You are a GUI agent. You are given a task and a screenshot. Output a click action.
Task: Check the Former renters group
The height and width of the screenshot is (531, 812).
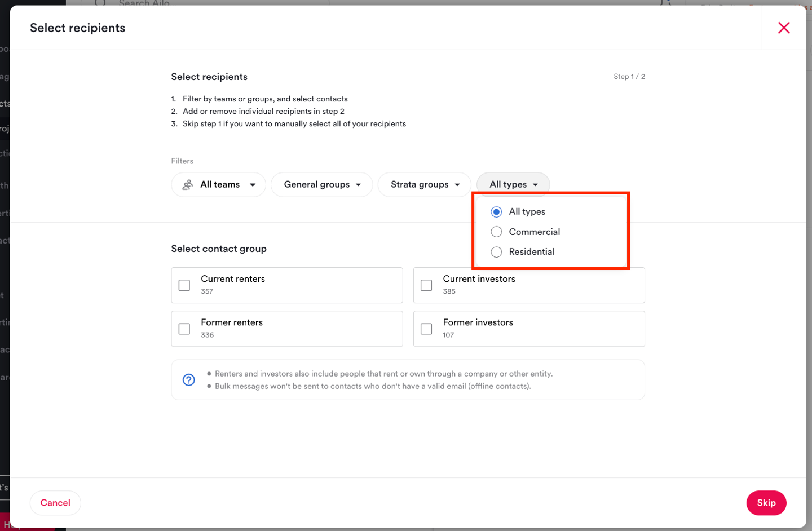click(x=184, y=329)
